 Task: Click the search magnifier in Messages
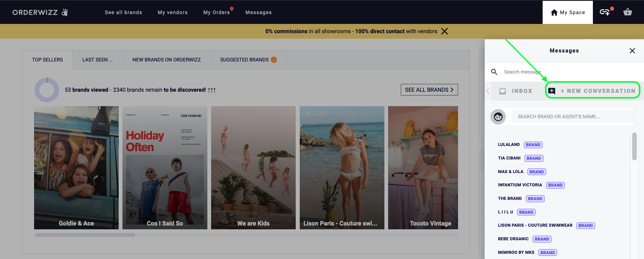(x=494, y=72)
